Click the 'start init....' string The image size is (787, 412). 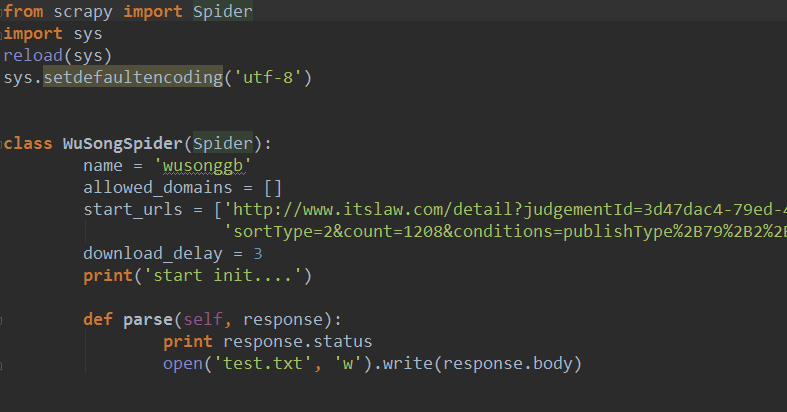222,276
